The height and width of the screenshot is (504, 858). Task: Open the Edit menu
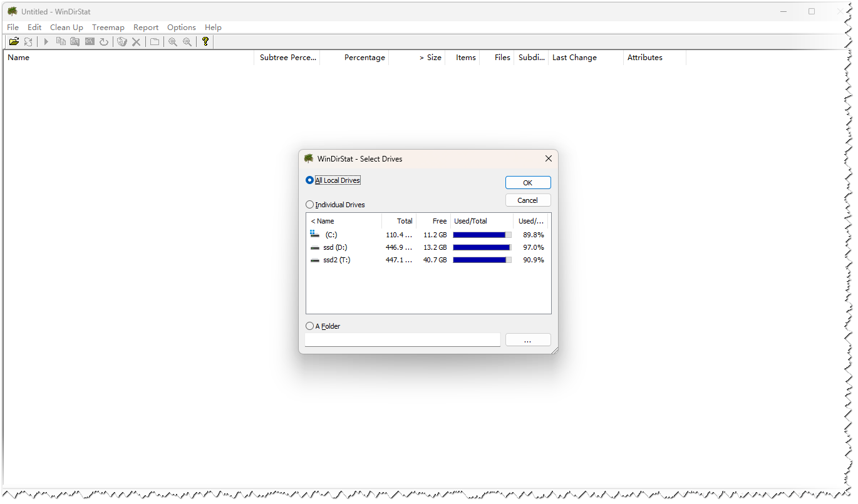pyautogui.click(x=34, y=28)
